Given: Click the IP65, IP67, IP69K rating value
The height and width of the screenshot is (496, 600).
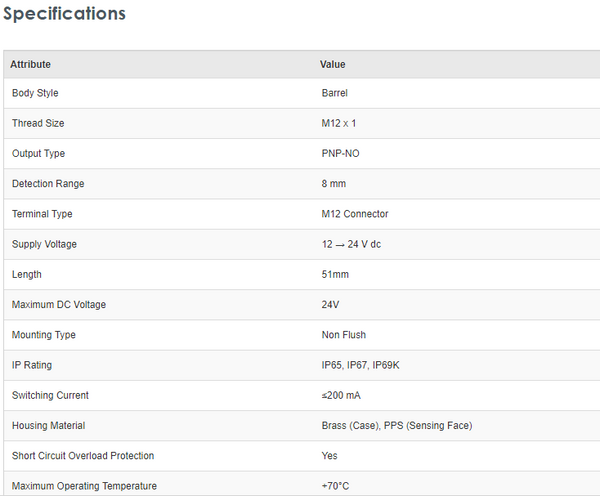Looking at the screenshot, I should 360,365.
